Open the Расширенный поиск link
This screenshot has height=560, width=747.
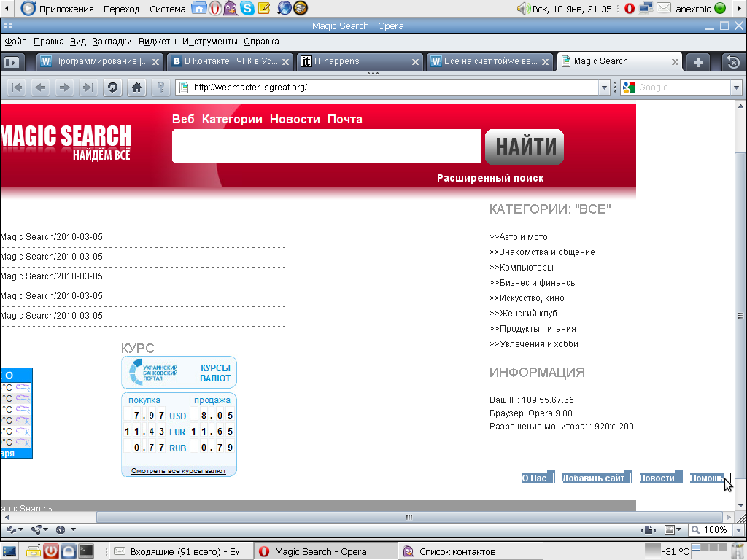point(490,178)
